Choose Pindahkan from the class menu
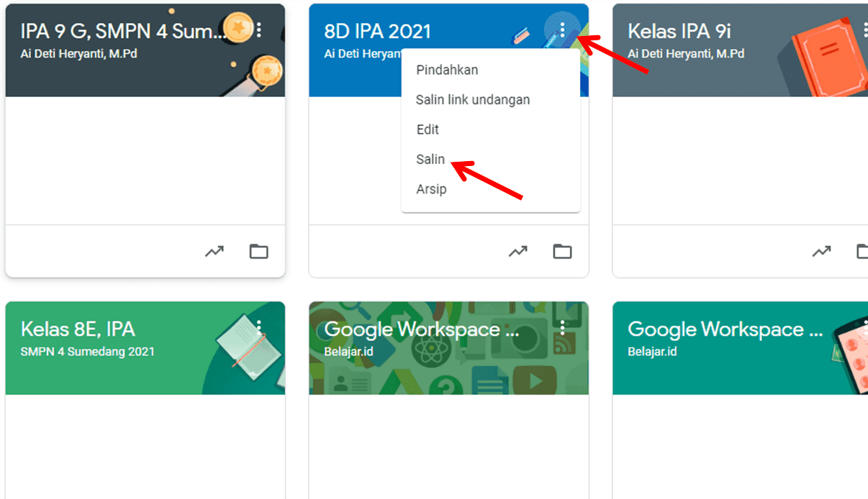Screen dimensions: 868x499 490,70
